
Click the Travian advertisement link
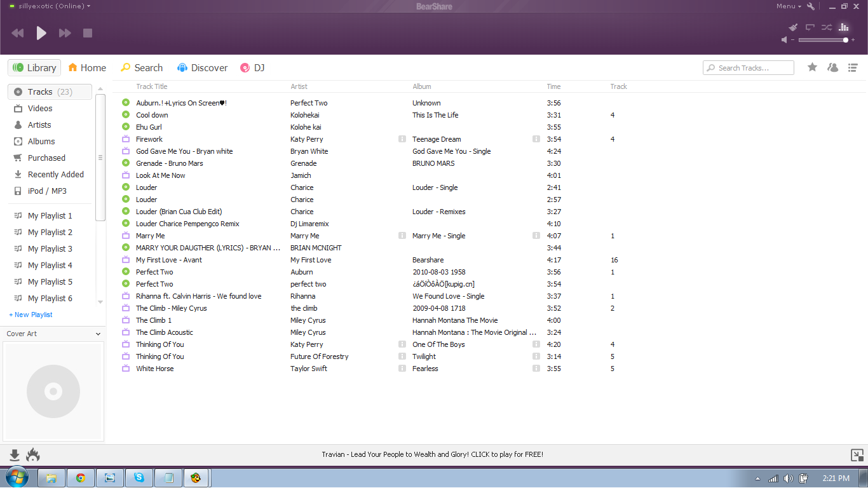[x=432, y=454]
